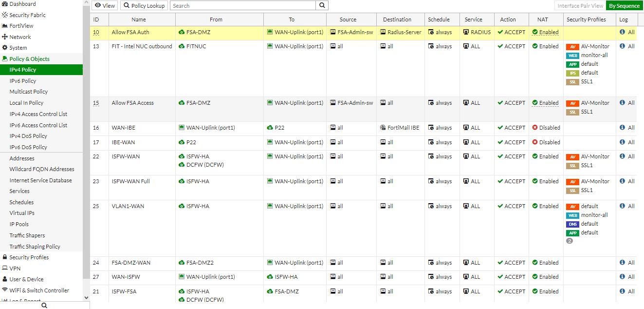Click the FITNUC interface icon in policy 13
The width and height of the screenshot is (644, 309).
(x=182, y=46)
